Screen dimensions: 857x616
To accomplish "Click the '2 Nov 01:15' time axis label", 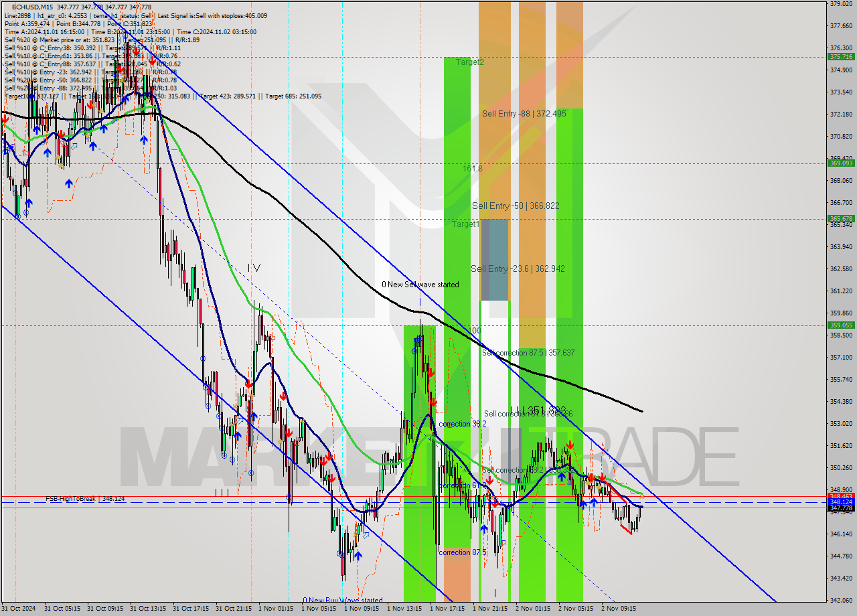I will [533, 609].
